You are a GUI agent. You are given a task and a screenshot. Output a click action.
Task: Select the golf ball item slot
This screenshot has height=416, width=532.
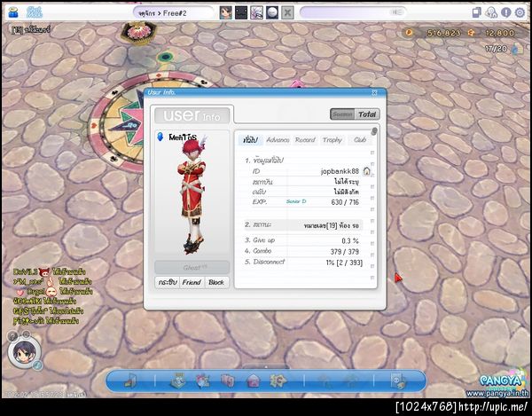point(272,13)
